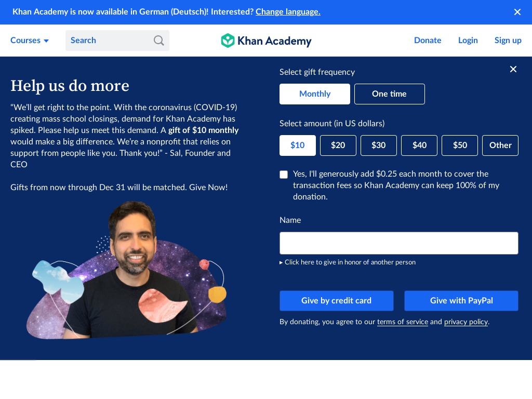Select the $50 donation amount
The width and height of the screenshot is (532, 399).
click(x=460, y=145)
